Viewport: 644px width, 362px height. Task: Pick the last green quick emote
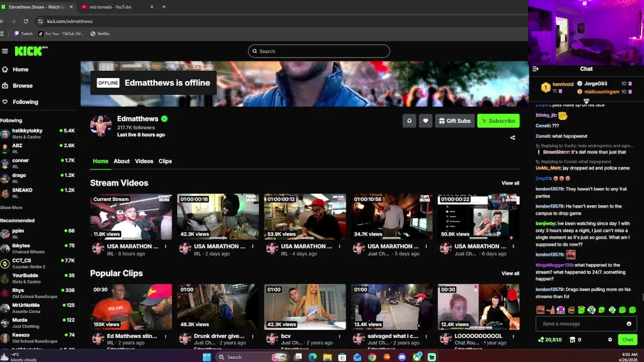tap(632, 310)
